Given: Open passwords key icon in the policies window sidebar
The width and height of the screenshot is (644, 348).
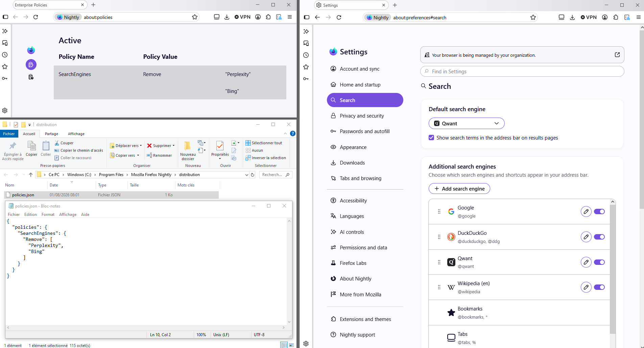Looking at the screenshot, I should (x=5, y=78).
